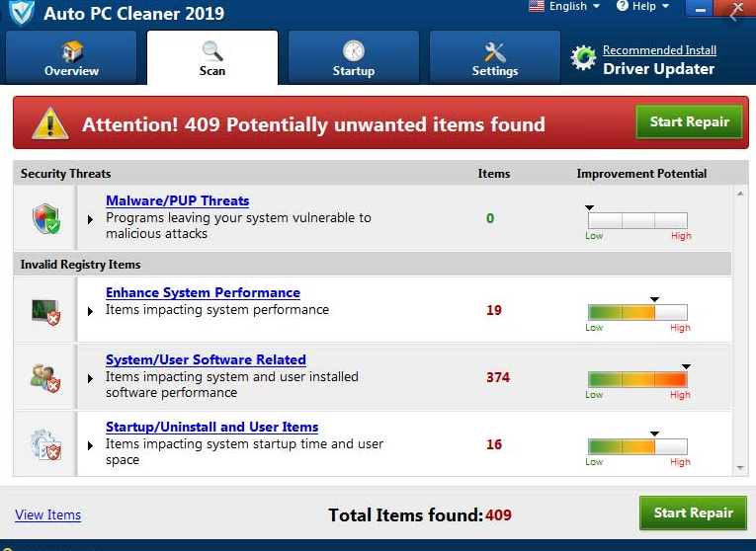
Task: Click the Improvement Potential column header
Action: (x=641, y=174)
